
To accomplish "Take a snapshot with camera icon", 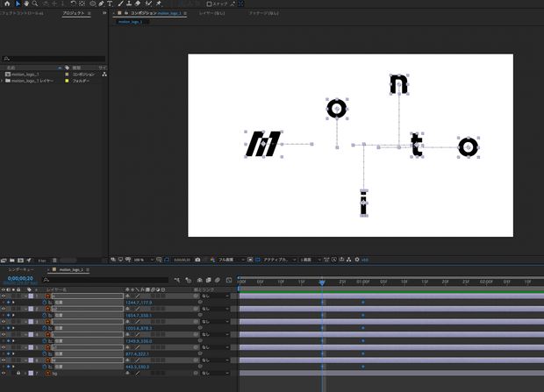I will 198,260.
